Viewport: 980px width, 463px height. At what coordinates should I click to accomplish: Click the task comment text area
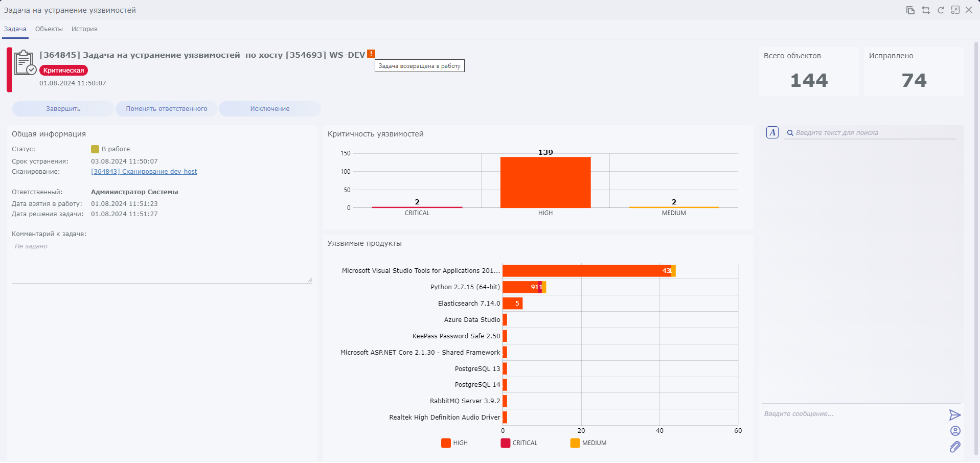[x=162, y=262]
